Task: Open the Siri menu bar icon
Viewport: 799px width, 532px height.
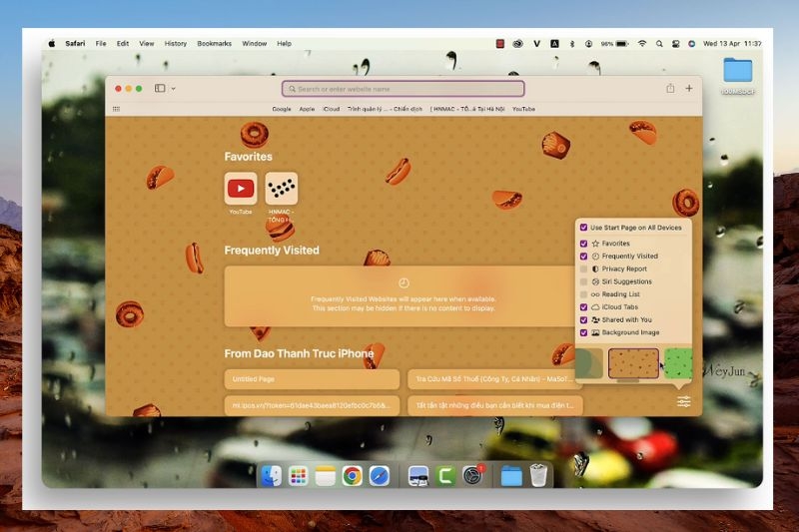Action: click(x=691, y=44)
